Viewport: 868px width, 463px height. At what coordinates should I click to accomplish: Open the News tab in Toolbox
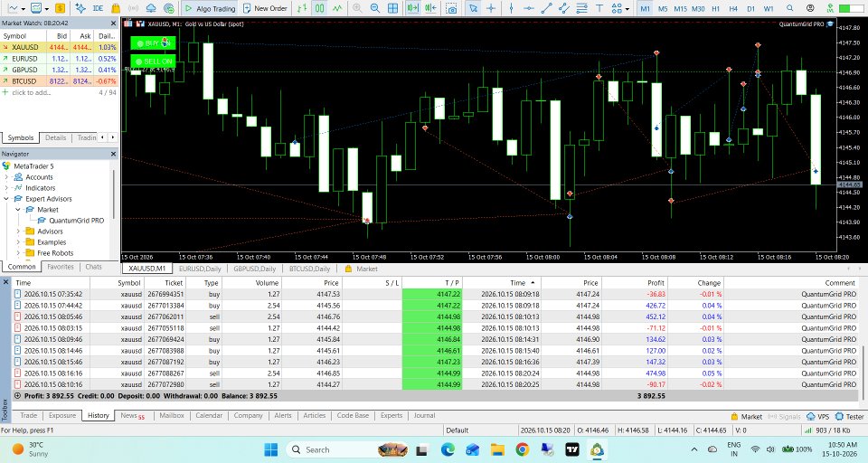pos(132,415)
